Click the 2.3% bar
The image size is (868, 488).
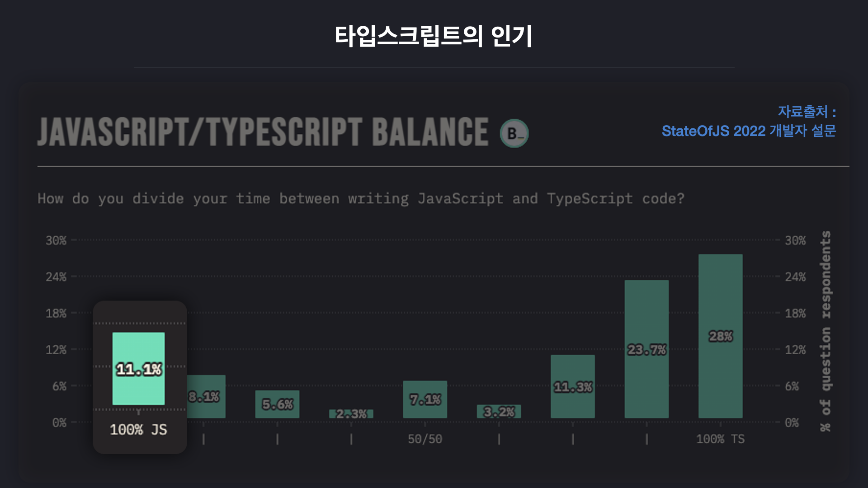[x=351, y=413]
